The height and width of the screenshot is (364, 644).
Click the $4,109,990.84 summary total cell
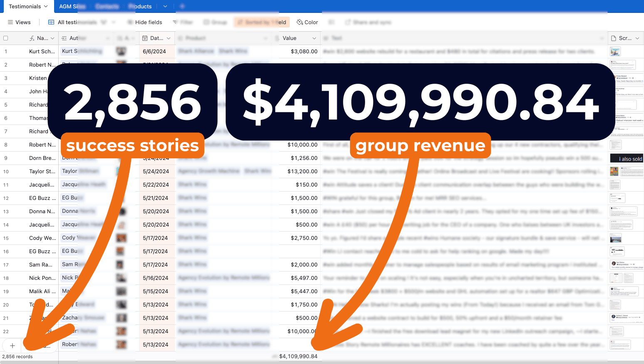[298, 357]
